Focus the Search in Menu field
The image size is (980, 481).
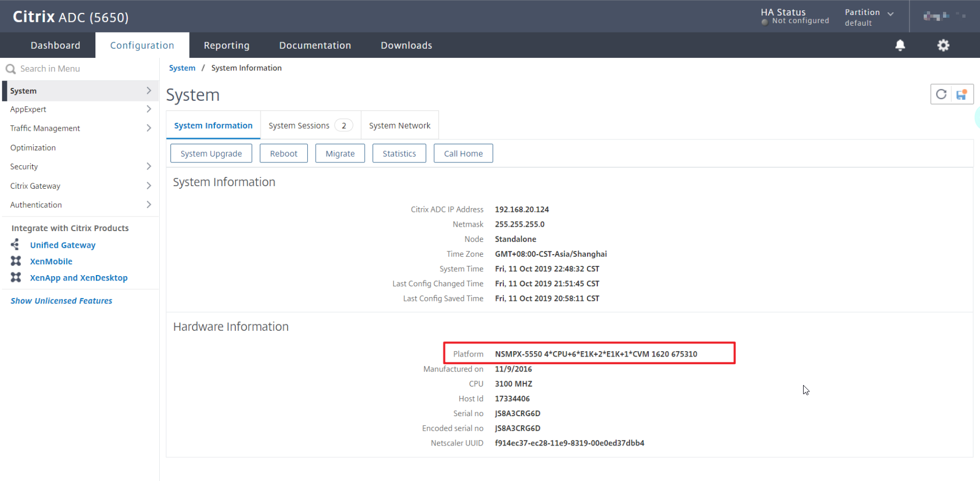(80, 69)
